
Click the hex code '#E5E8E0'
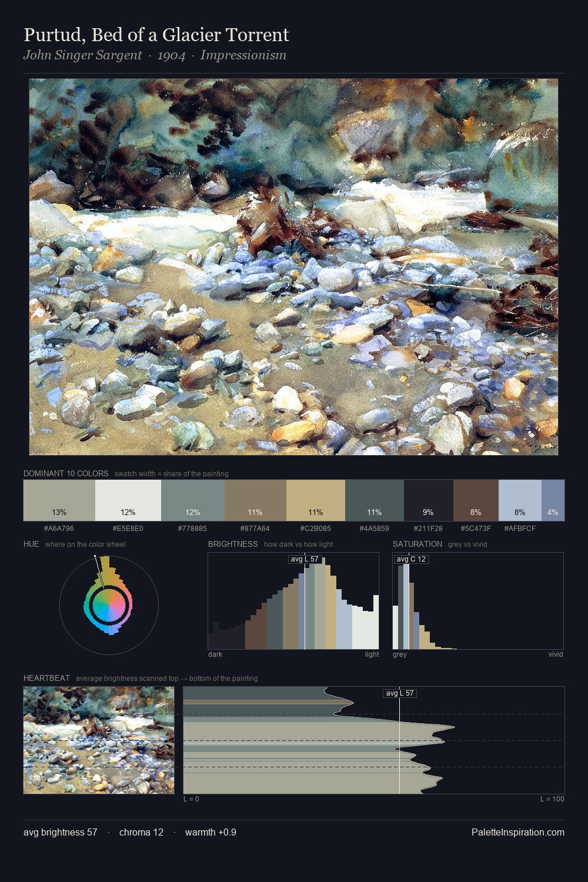128,529
